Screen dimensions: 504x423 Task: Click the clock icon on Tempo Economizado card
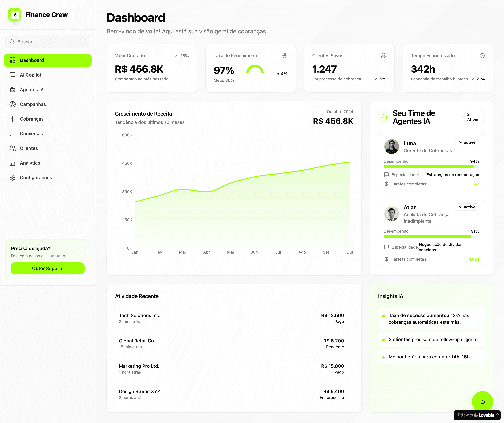pyautogui.click(x=482, y=55)
